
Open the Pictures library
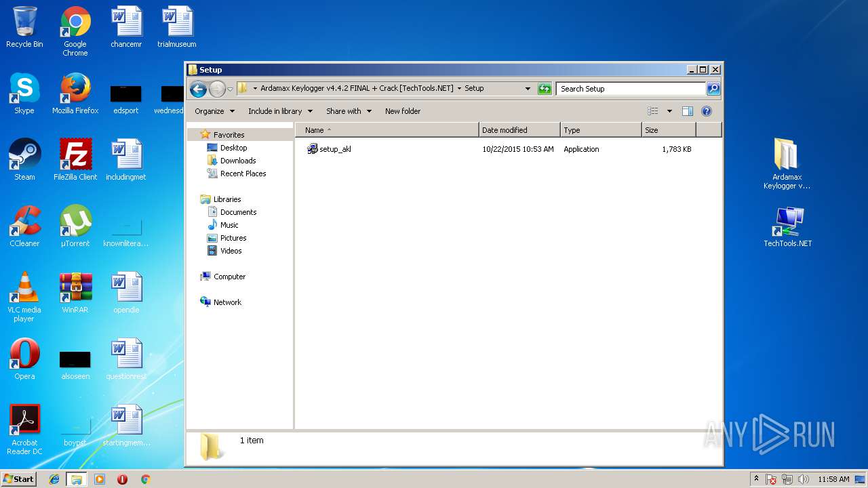tap(233, 238)
